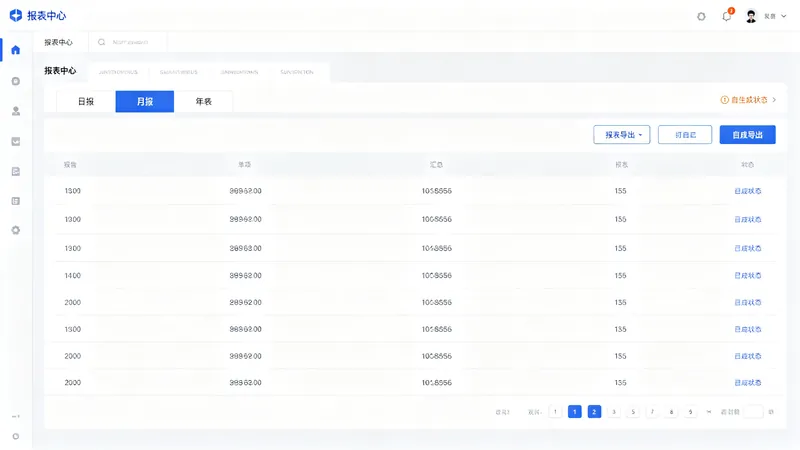Click the settings icon in top header
Image resolution: width=800 pixels, height=450 pixels.
tap(702, 16)
